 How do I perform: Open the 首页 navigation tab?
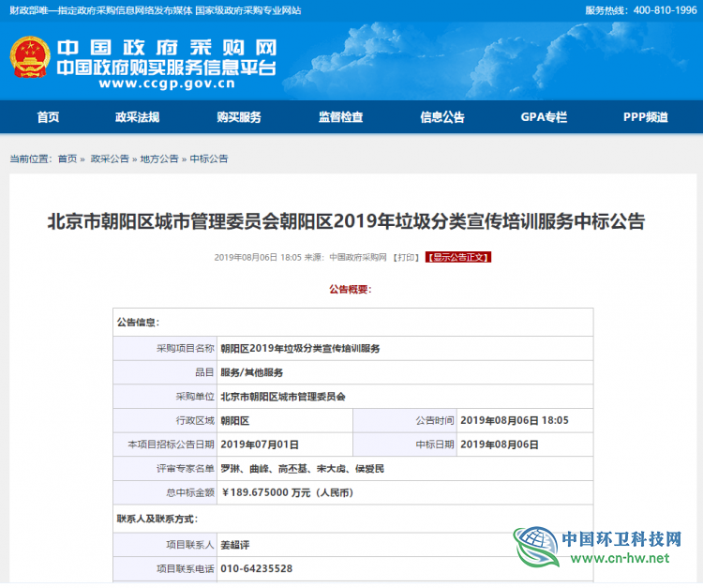[x=48, y=117]
